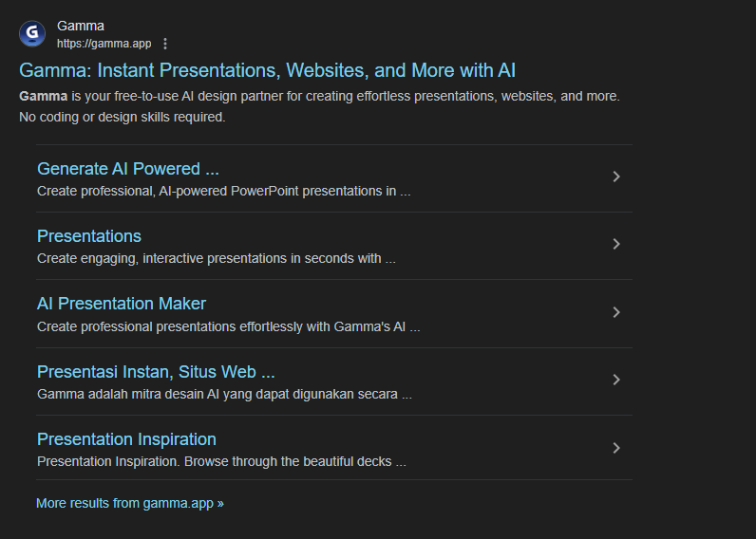Open Presentasi Instan, Situs Web ... sitelink
756x539 pixels.
click(156, 372)
